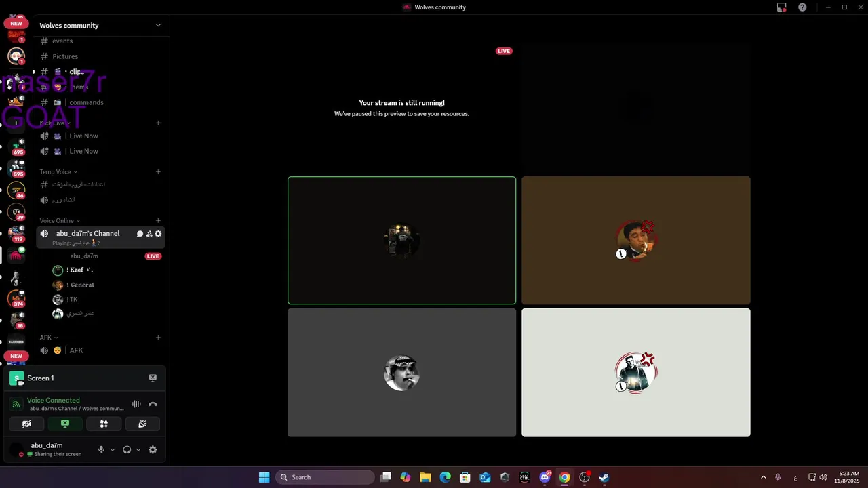The height and width of the screenshot is (488, 868).
Task: Start an activity
Action: click(104, 424)
